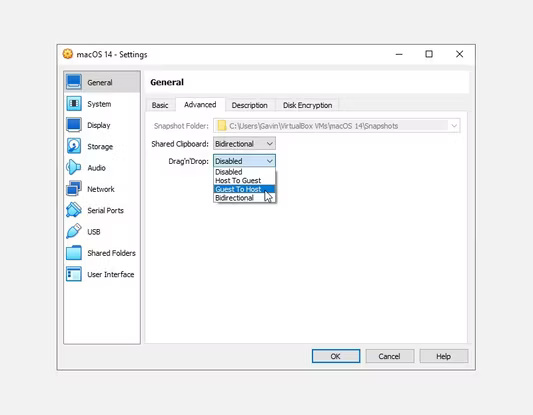Image resolution: width=533 pixels, height=415 pixels.
Task: Click the User Interface sidebar label
Action: [x=111, y=274]
